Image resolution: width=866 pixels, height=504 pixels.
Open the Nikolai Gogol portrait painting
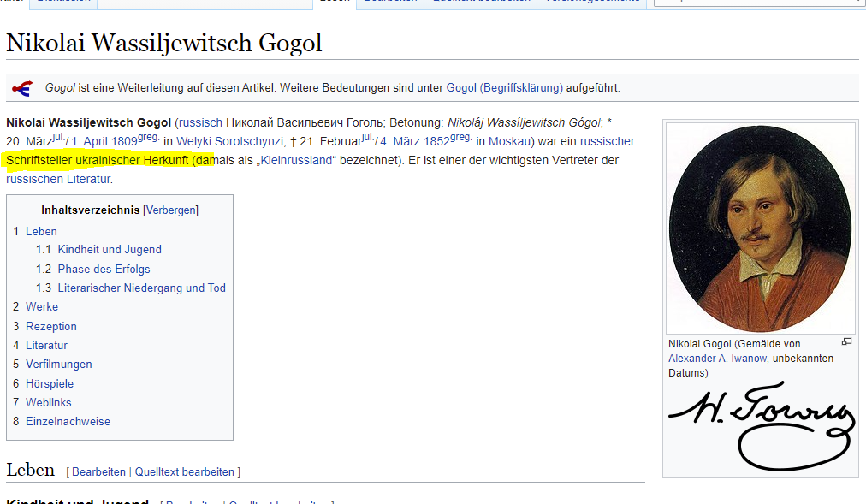click(x=760, y=228)
